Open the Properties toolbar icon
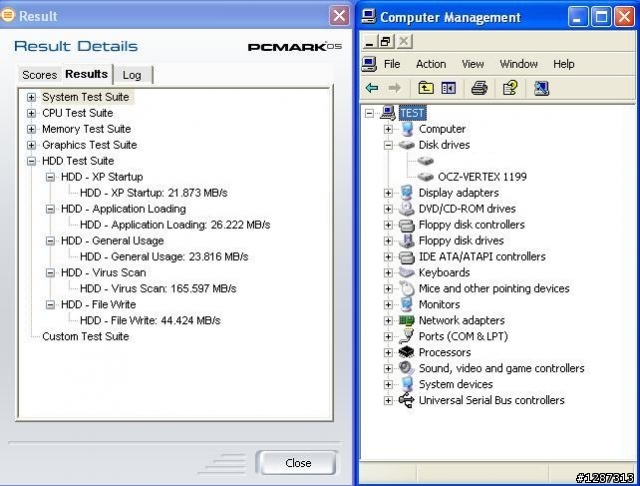The height and width of the screenshot is (486, 640). tap(510, 88)
